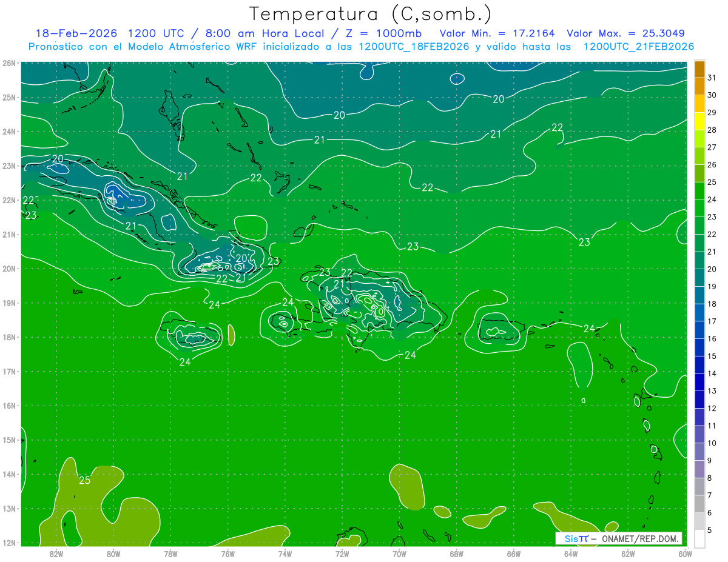Click legend value 10

coord(712,443)
